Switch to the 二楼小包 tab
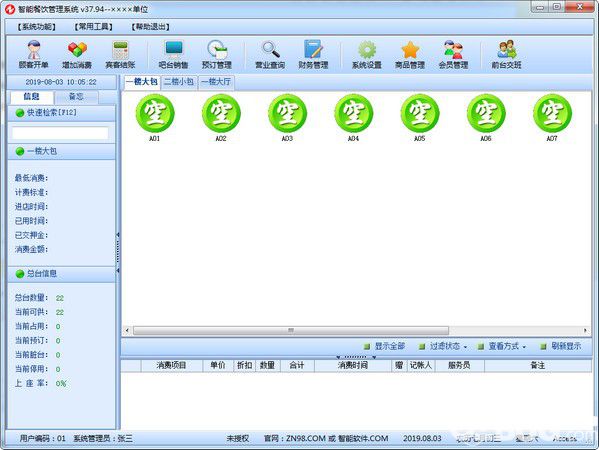 179,82
